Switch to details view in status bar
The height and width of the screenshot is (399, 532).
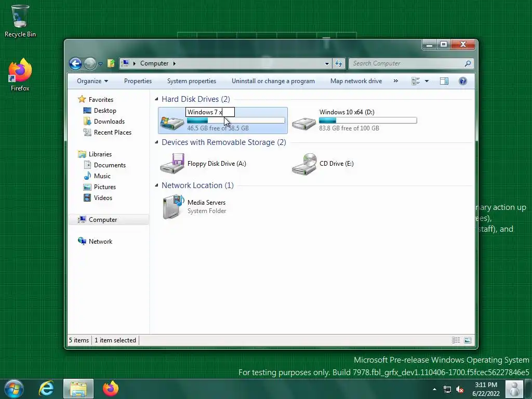[x=456, y=340]
